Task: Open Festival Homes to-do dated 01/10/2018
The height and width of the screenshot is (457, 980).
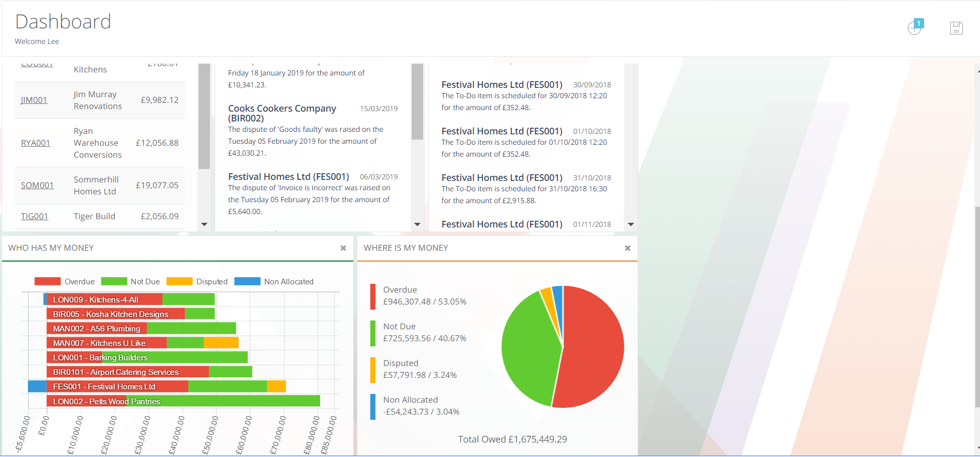Action: pyautogui.click(x=502, y=131)
